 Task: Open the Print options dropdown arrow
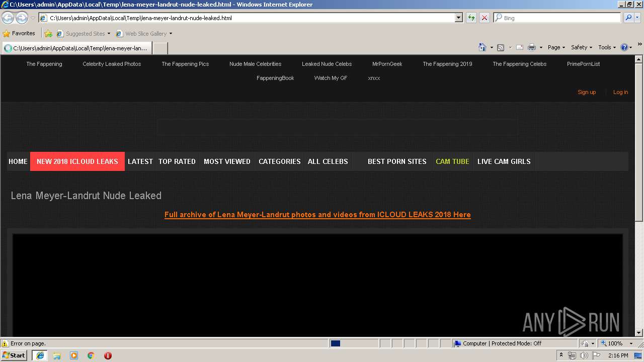(x=541, y=48)
